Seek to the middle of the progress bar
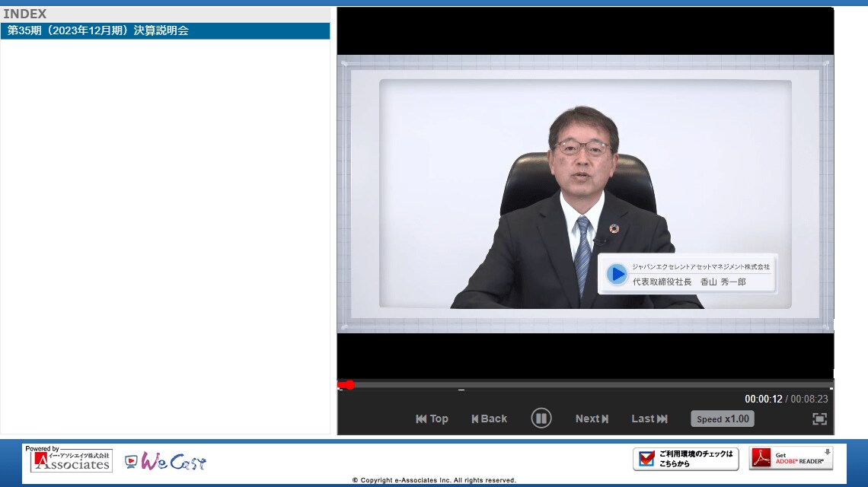The image size is (868, 487). [x=585, y=385]
